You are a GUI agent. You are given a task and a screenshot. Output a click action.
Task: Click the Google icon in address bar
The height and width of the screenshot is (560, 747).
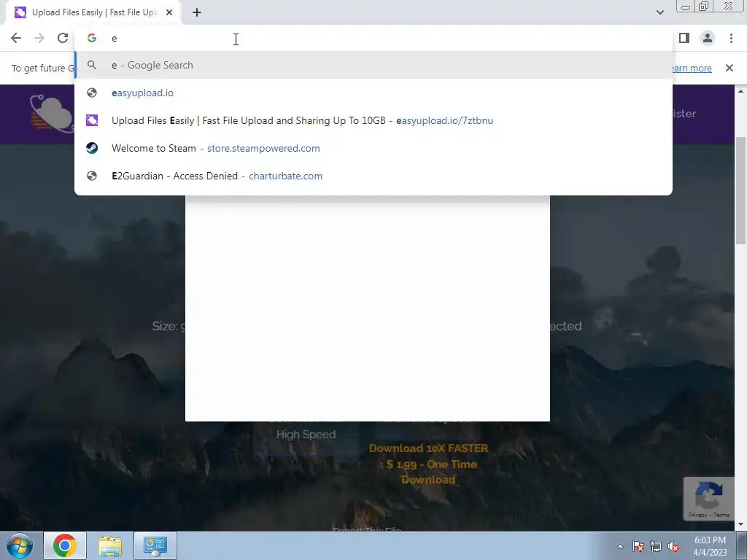pyautogui.click(x=92, y=38)
